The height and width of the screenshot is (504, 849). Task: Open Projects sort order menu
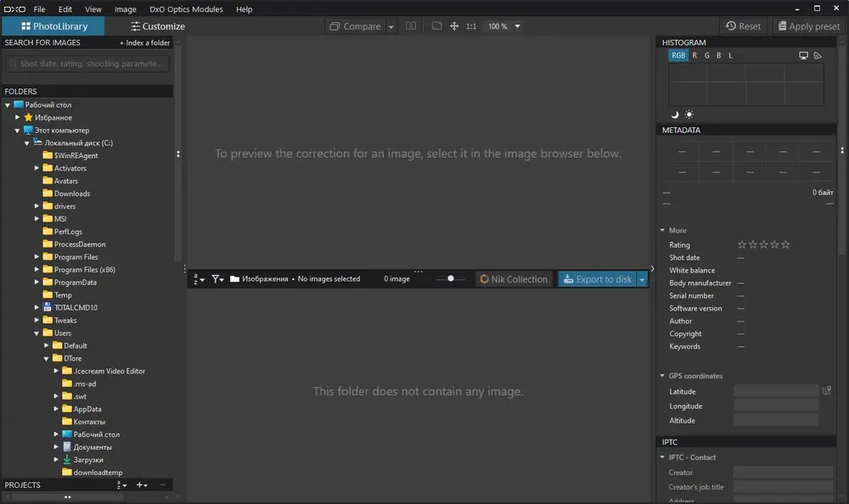pyautogui.click(x=121, y=485)
